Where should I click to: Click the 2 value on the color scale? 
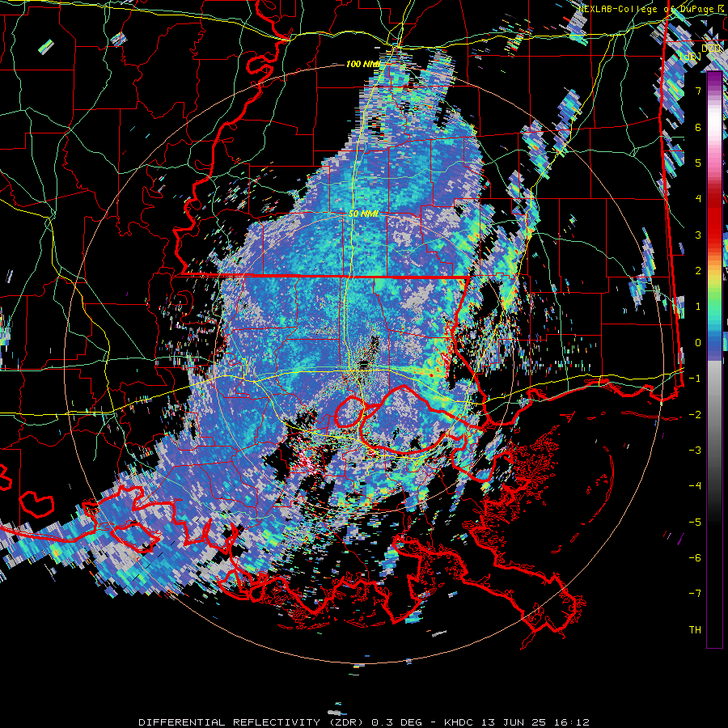pyautogui.click(x=698, y=271)
